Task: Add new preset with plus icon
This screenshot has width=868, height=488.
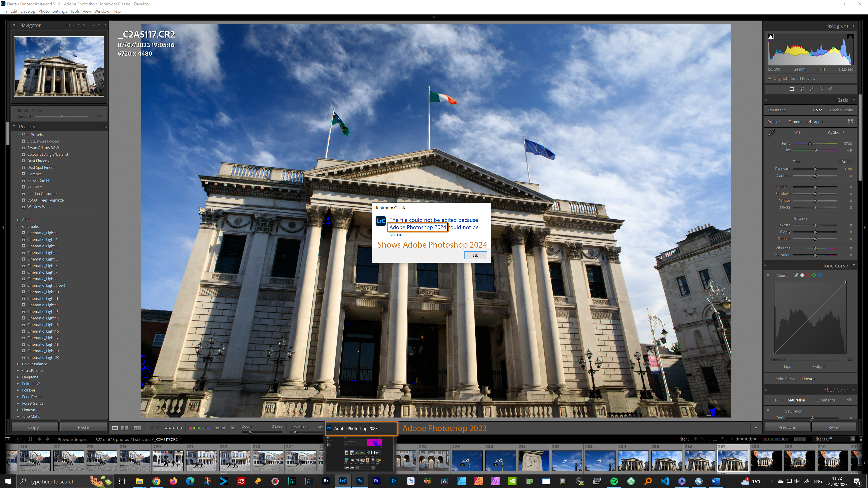Action: (105, 126)
